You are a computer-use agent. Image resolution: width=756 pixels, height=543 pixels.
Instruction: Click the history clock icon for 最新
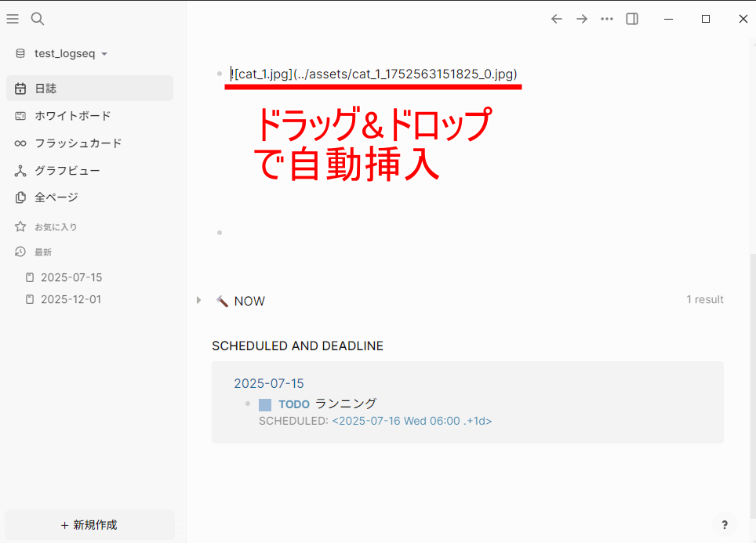coord(20,252)
